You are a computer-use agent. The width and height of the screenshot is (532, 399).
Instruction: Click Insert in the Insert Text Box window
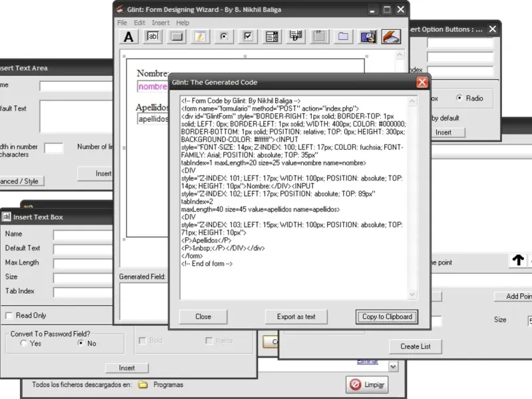(x=127, y=368)
